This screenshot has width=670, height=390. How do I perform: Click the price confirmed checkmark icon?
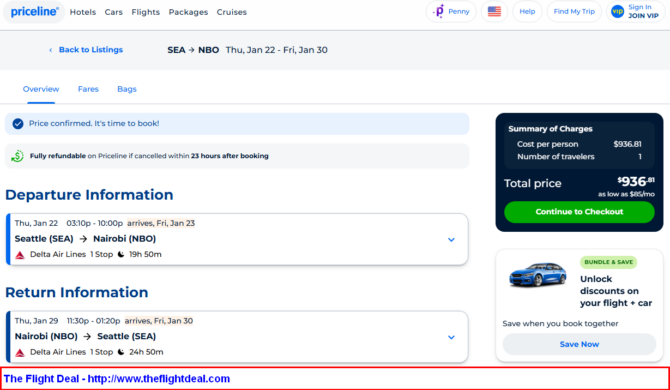coord(18,124)
